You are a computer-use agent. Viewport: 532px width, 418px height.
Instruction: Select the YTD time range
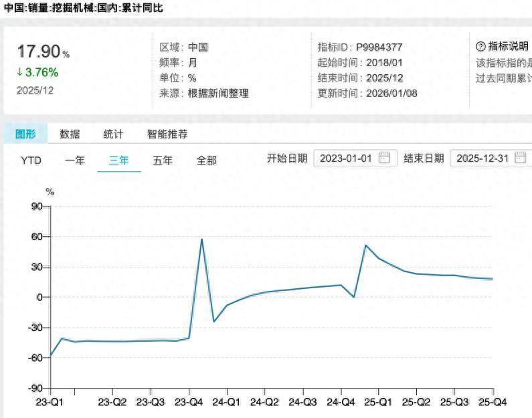(31, 161)
